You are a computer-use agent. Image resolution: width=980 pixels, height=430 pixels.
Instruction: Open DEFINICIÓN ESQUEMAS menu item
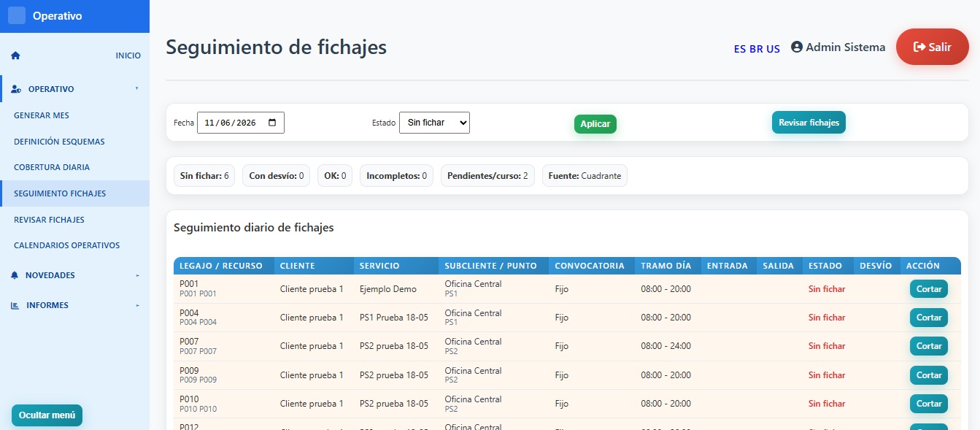74,142
